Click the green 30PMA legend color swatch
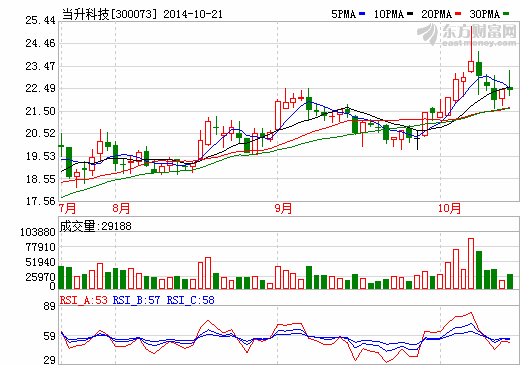Image resolution: width=520 pixels, height=365 pixels. 506,14
